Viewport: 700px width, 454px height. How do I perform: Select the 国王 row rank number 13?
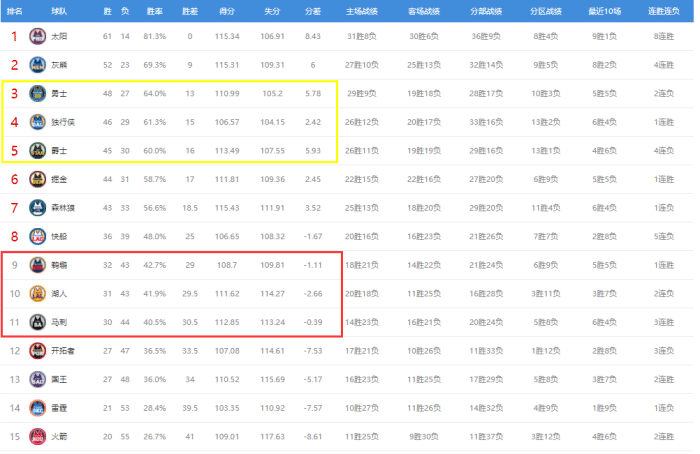point(14,379)
